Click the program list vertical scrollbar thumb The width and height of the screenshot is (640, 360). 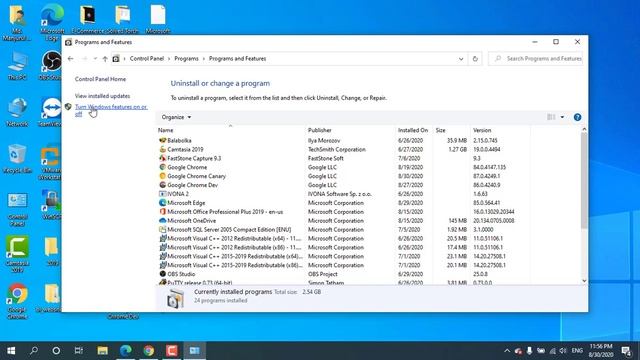pos(584,180)
